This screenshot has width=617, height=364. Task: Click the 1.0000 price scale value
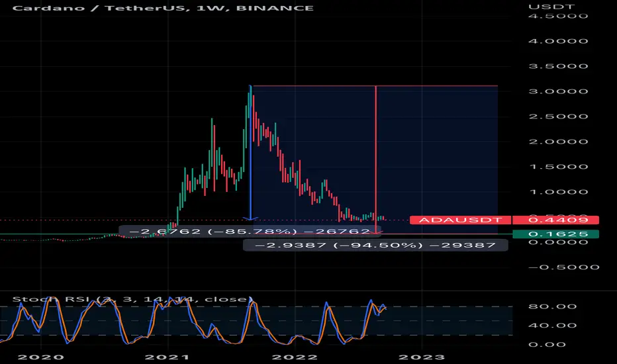click(x=558, y=192)
